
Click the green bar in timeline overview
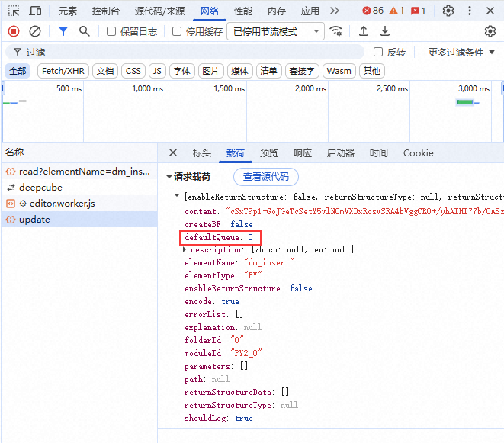(x=465, y=102)
